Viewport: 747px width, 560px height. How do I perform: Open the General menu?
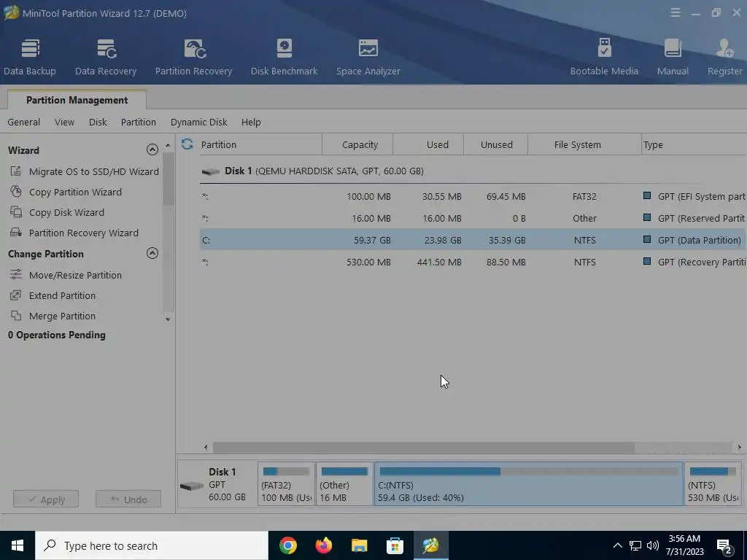tap(24, 122)
